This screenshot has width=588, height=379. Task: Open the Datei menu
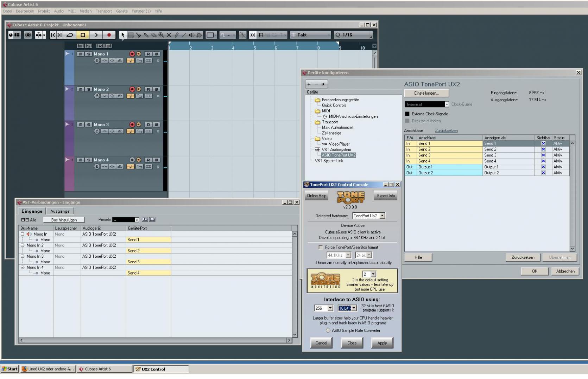click(x=7, y=11)
